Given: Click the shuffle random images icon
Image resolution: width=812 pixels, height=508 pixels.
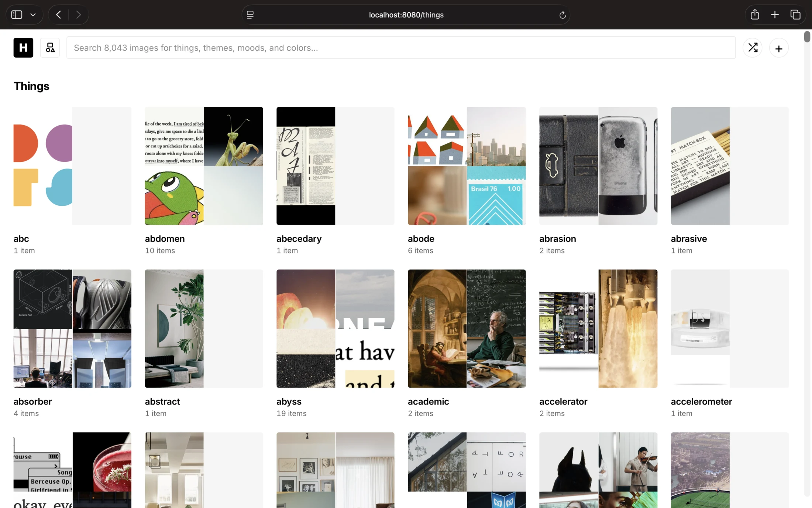Looking at the screenshot, I should tap(753, 48).
